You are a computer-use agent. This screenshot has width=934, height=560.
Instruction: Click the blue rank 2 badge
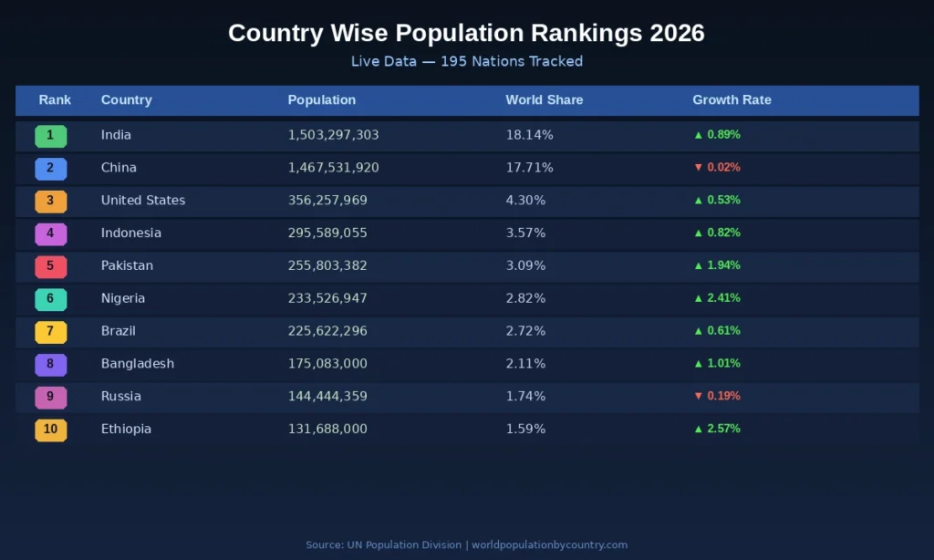[x=50, y=169]
